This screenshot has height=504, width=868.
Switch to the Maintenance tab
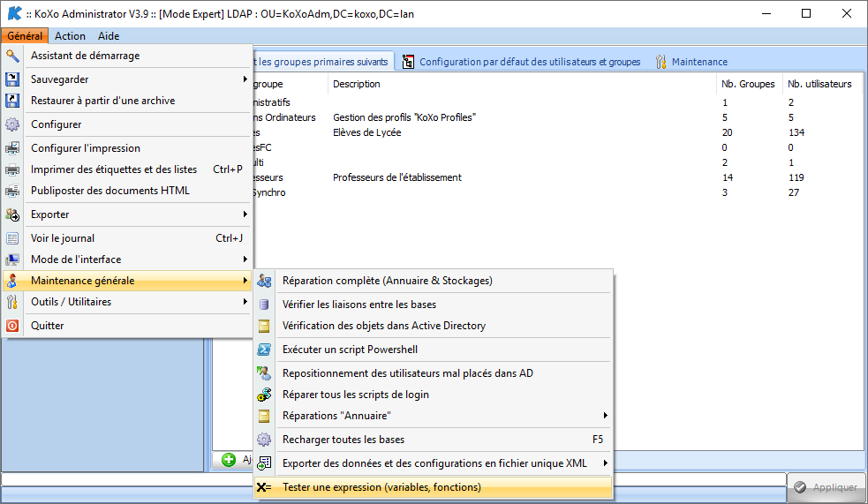coord(692,62)
